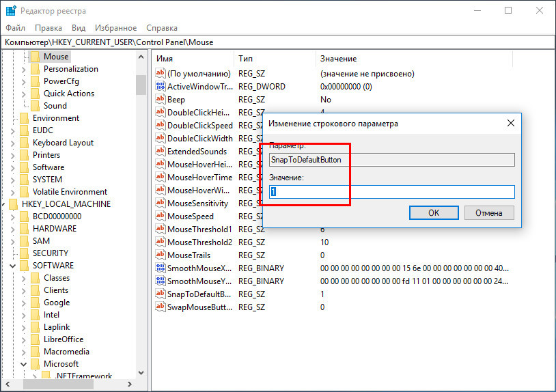Click the PowerCfg folder icon
Viewport: 556px width, 392px height.
[35, 81]
